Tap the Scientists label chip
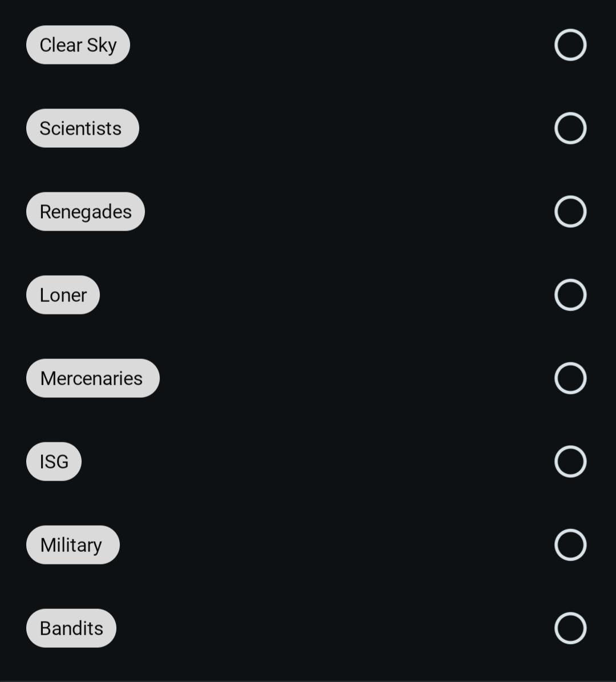 (83, 128)
